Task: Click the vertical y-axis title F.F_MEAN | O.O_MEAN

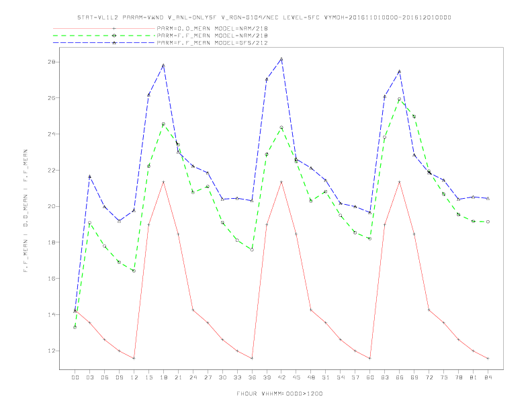Action: (26, 211)
